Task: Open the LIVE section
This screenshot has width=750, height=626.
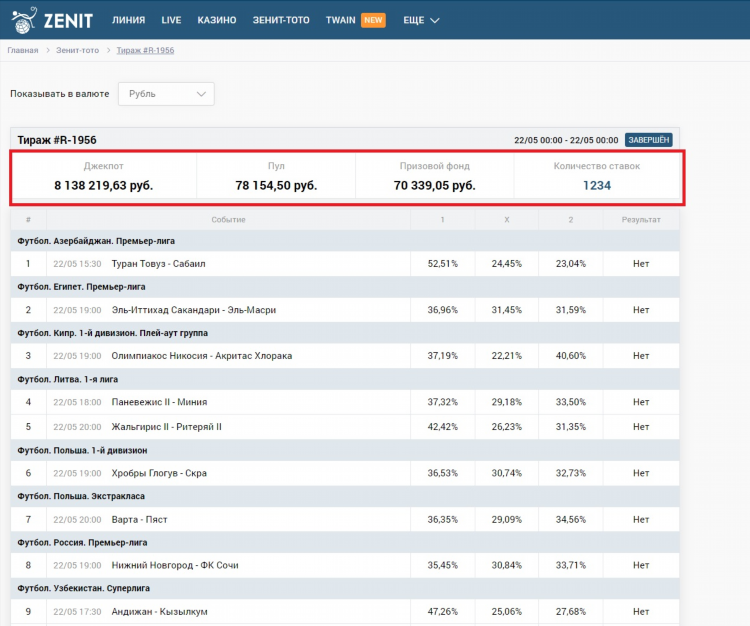Action: [171, 20]
